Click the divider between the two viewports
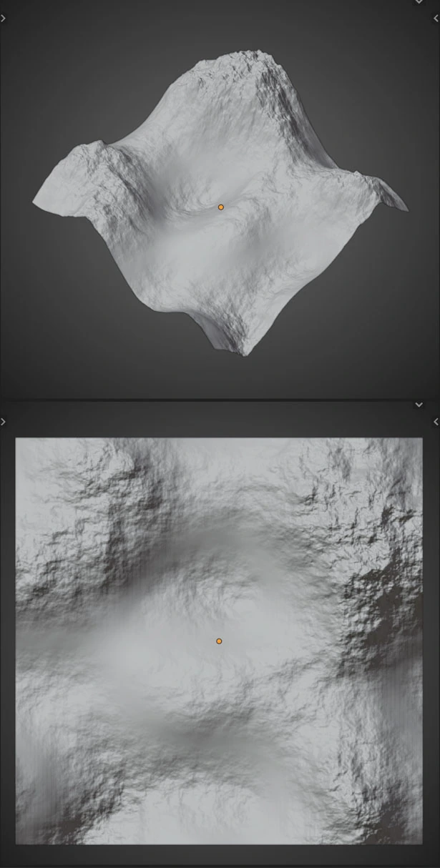 click(x=220, y=400)
